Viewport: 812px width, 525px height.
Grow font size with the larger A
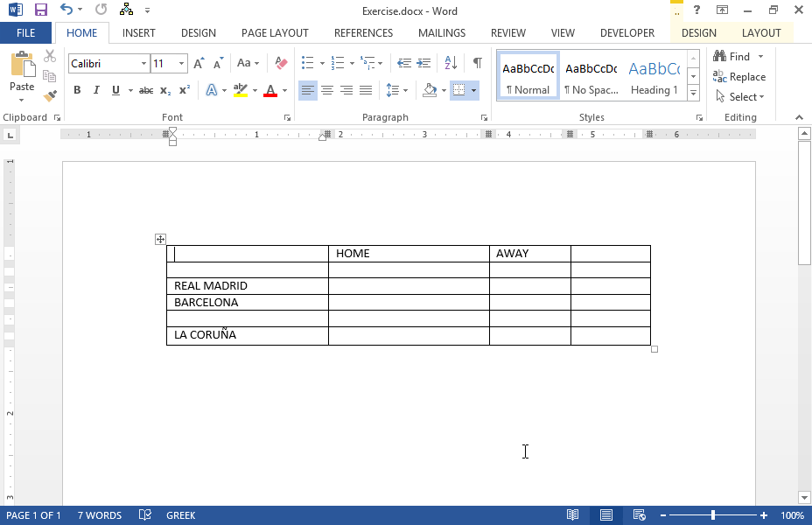pyautogui.click(x=199, y=63)
